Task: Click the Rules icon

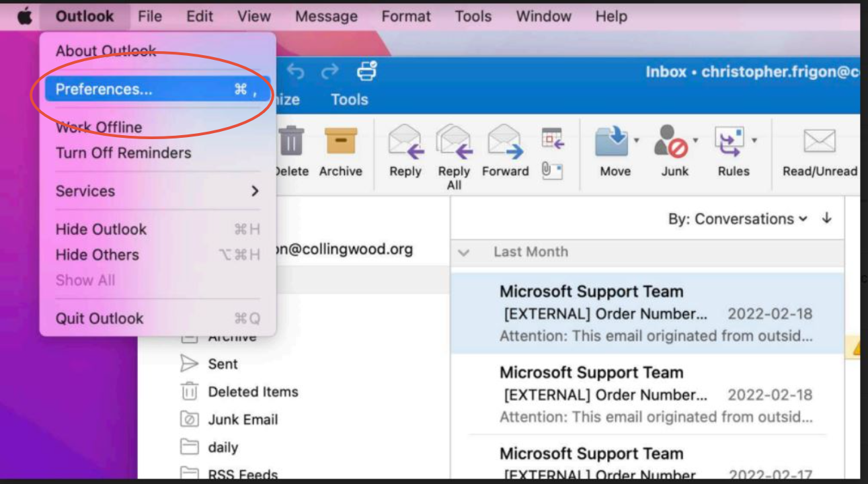Action: click(730, 142)
